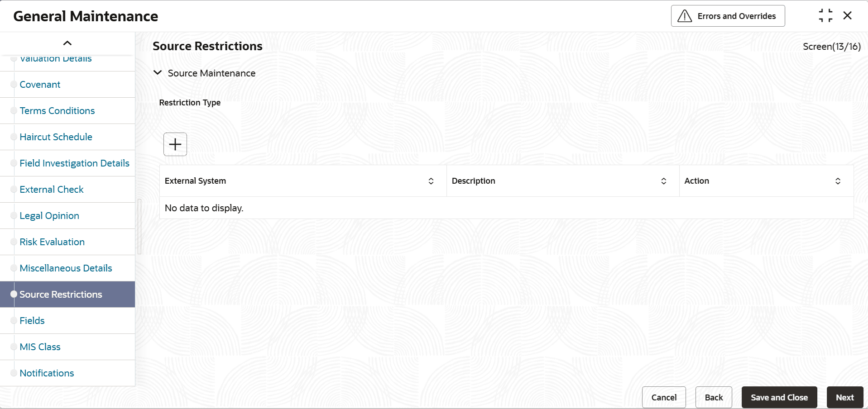The width and height of the screenshot is (868, 409).
Task: Click the Next button
Action: pos(845,397)
